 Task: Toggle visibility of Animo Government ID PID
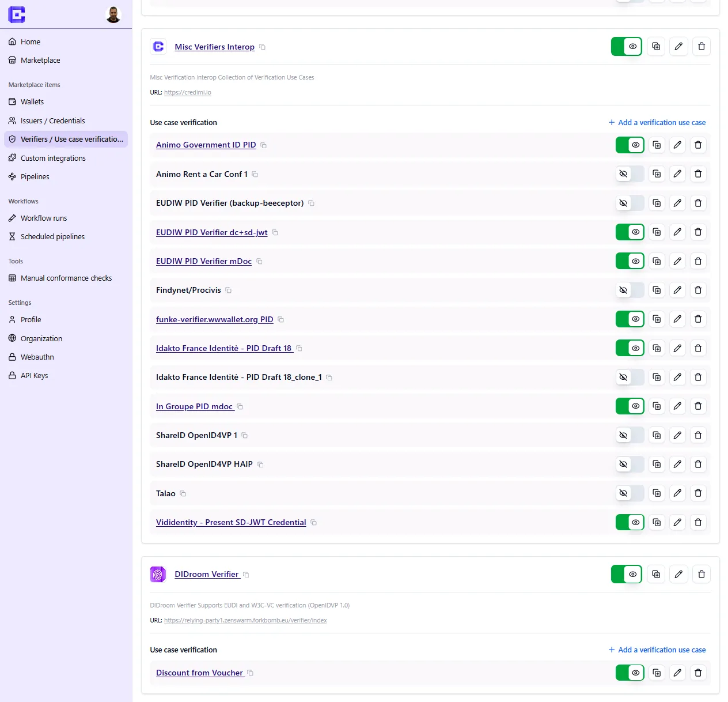pos(630,145)
